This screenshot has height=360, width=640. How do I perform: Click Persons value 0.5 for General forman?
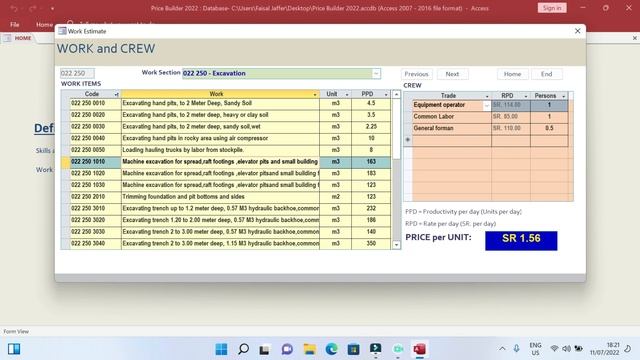[x=549, y=129]
